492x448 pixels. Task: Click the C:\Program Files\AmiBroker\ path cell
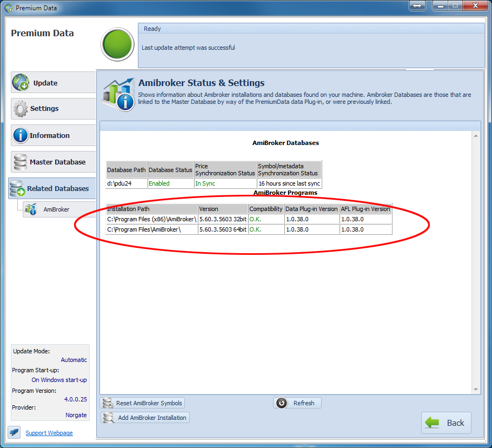pos(152,229)
